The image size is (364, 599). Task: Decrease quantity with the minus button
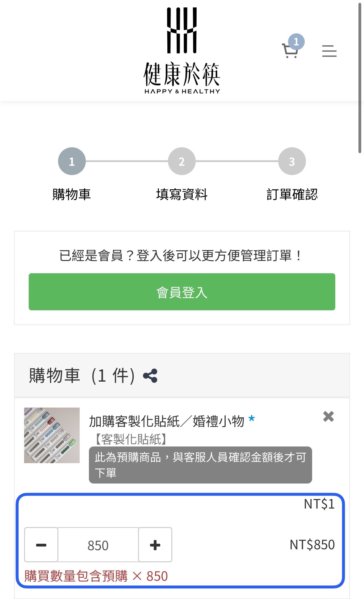coord(41,545)
